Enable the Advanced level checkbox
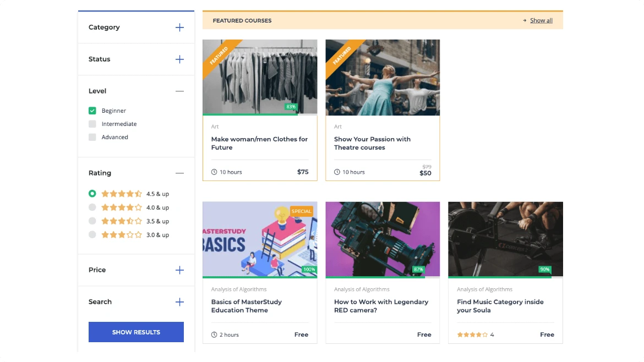 92,137
